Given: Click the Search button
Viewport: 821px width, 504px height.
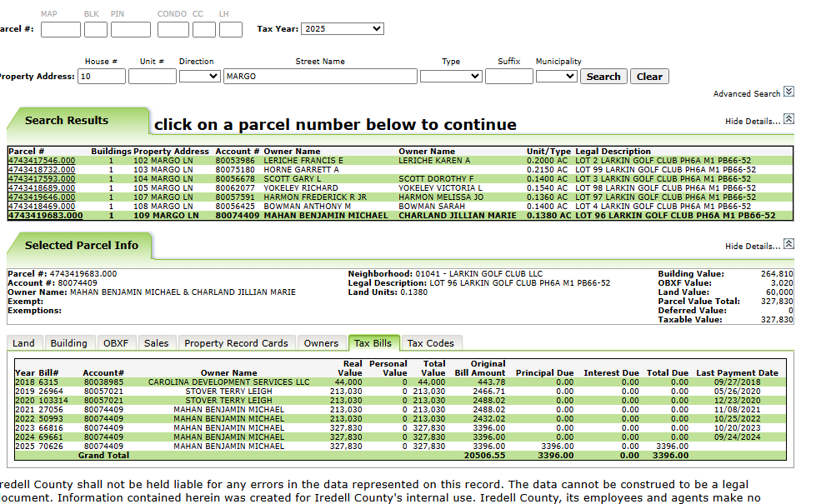Looking at the screenshot, I should pyautogui.click(x=603, y=77).
